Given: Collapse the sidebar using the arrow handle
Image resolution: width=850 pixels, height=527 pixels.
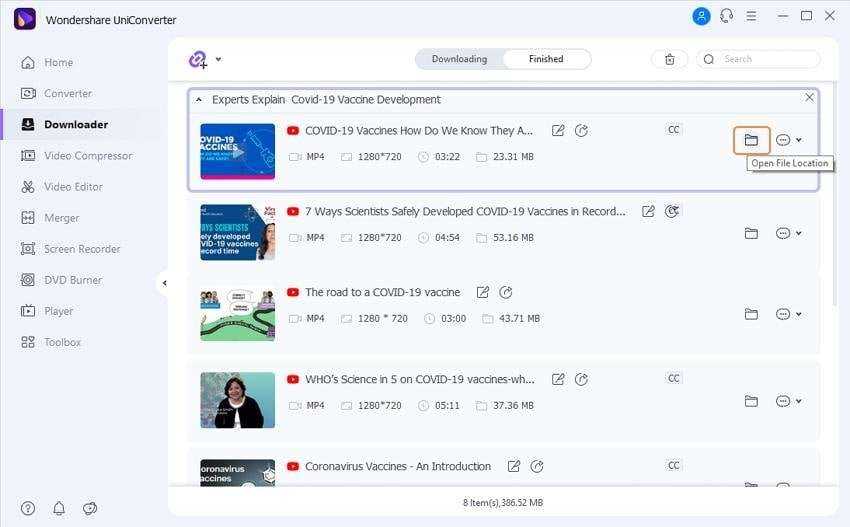Looking at the screenshot, I should coord(164,283).
